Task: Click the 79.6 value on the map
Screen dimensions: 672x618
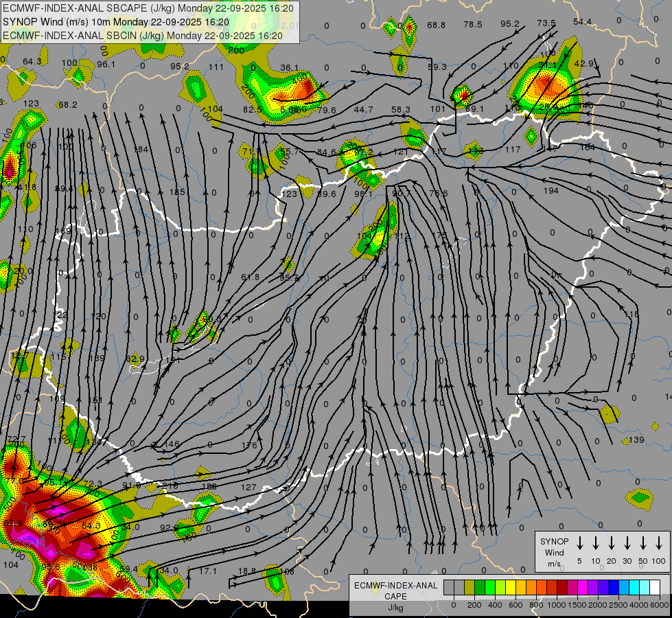Action: tap(327, 111)
